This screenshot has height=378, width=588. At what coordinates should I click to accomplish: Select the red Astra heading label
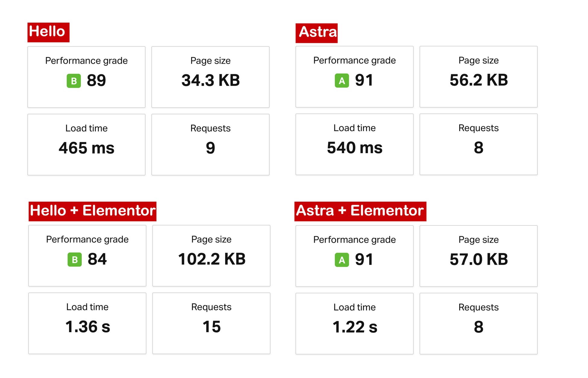[x=316, y=33]
